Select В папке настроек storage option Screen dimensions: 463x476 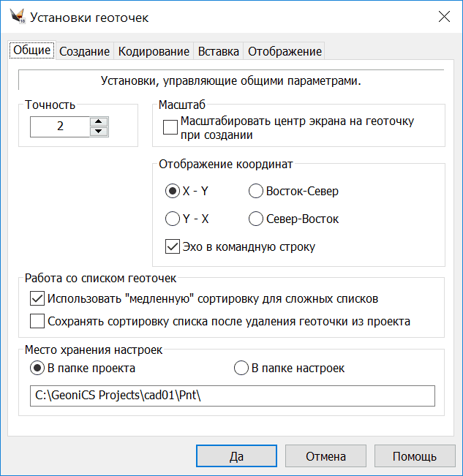point(241,368)
